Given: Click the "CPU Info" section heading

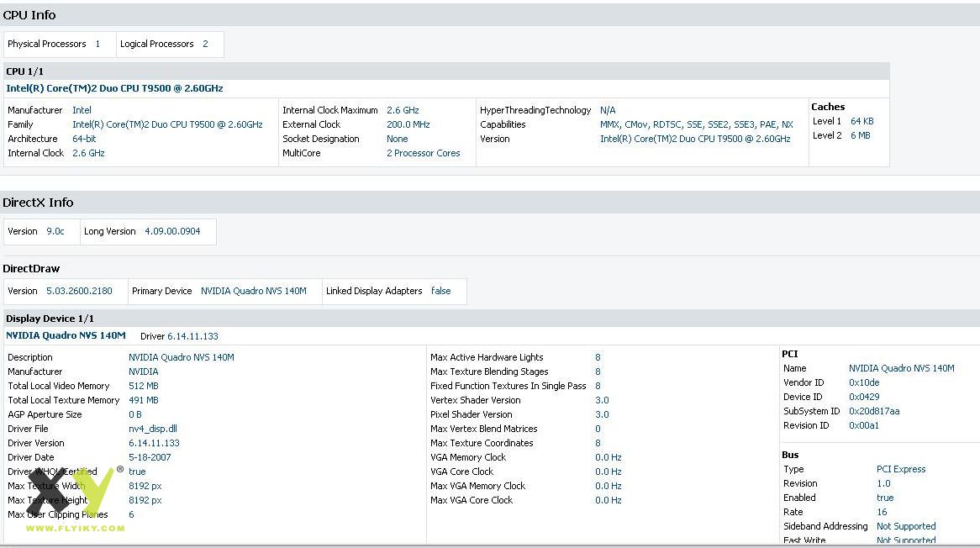Looking at the screenshot, I should tap(29, 15).
